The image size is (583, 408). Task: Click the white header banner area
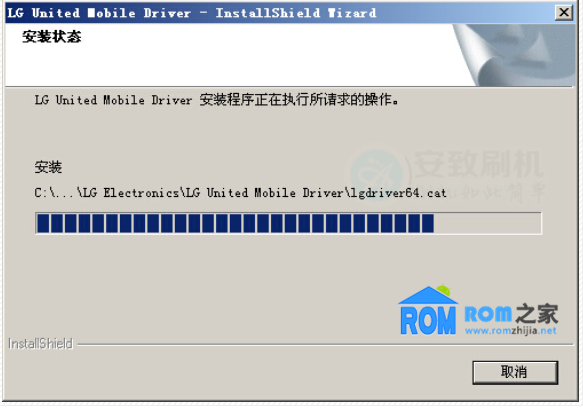[229, 55]
